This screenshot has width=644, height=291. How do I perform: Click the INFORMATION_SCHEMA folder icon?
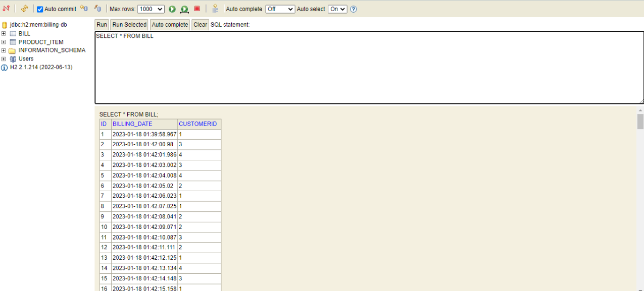(x=12, y=50)
